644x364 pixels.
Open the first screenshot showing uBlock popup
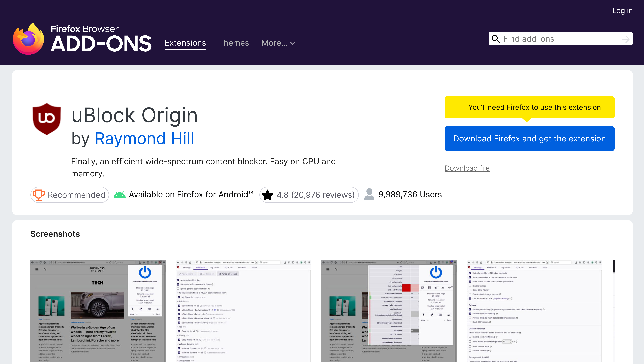pyautogui.click(x=98, y=311)
